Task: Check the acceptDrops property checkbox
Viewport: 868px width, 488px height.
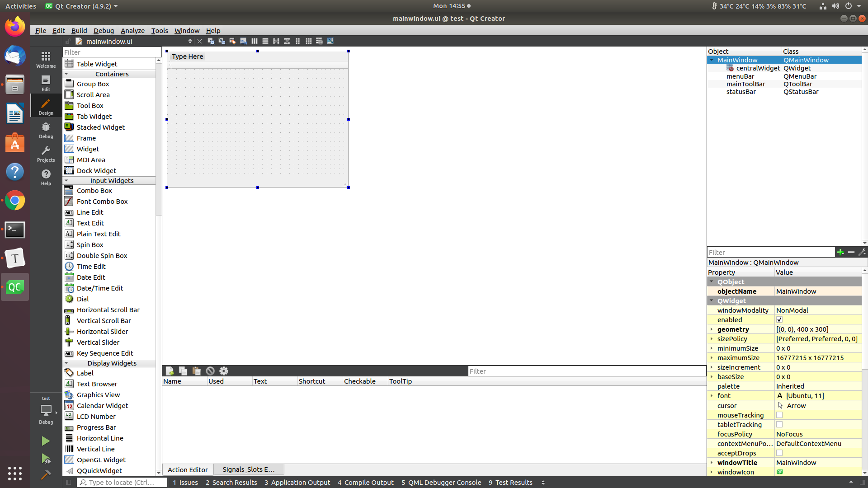Action: point(779,453)
